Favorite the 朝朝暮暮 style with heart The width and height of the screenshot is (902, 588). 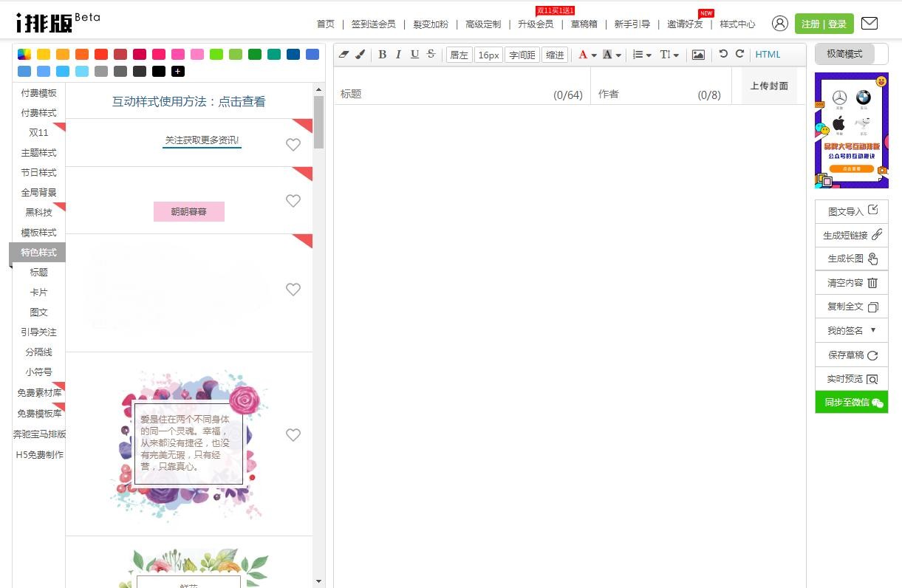click(x=293, y=201)
